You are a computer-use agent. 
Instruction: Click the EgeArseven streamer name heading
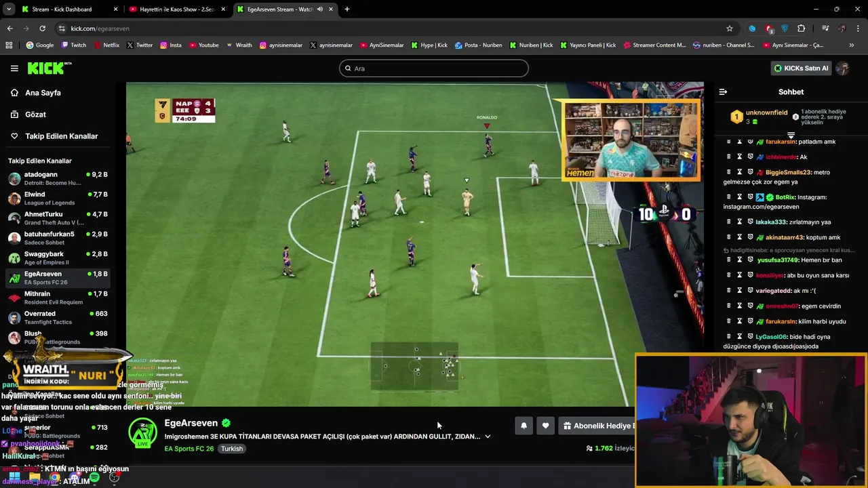point(191,423)
